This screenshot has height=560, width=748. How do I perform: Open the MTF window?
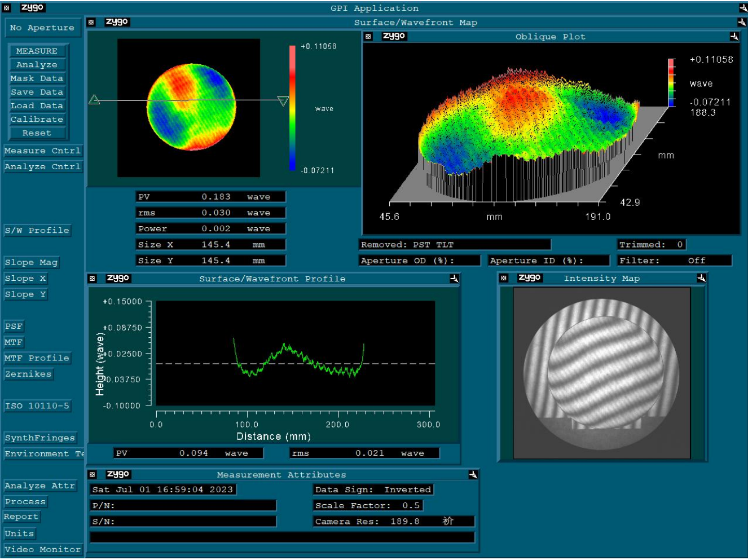pos(14,342)
